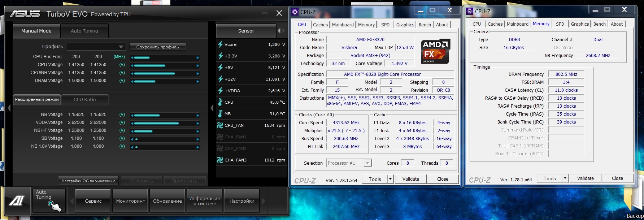Image resolution: width=644 pixels, height=220 pixels.
Task: Open the Обновление section
Action: 167,201
